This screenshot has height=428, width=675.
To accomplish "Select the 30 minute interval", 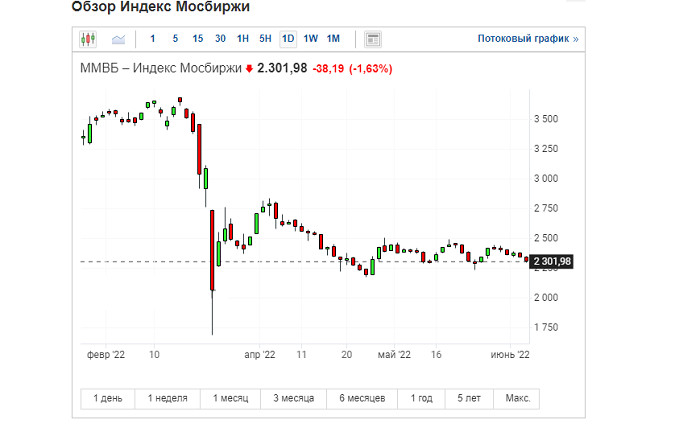I will (220, 39).
